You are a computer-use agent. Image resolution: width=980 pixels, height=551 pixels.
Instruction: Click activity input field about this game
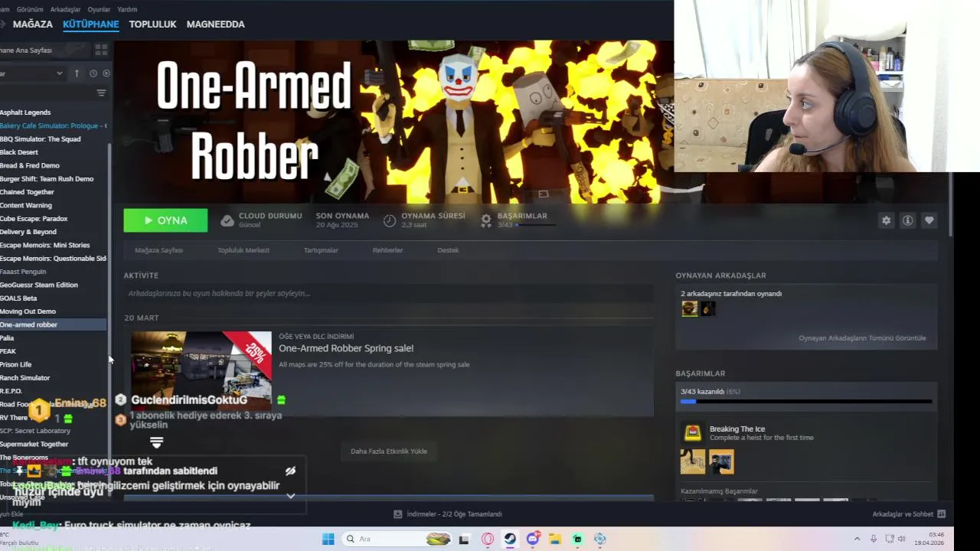pos(389,293)
